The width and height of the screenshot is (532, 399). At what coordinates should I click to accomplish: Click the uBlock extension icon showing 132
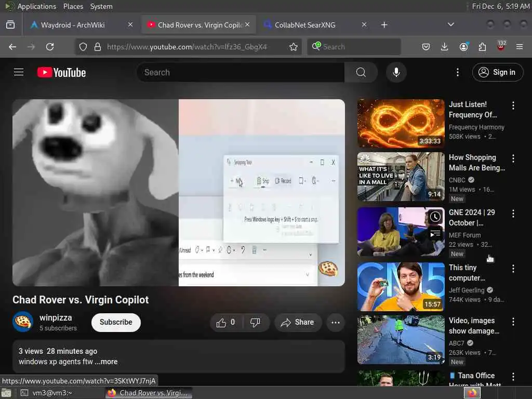(x=501, y=46)
